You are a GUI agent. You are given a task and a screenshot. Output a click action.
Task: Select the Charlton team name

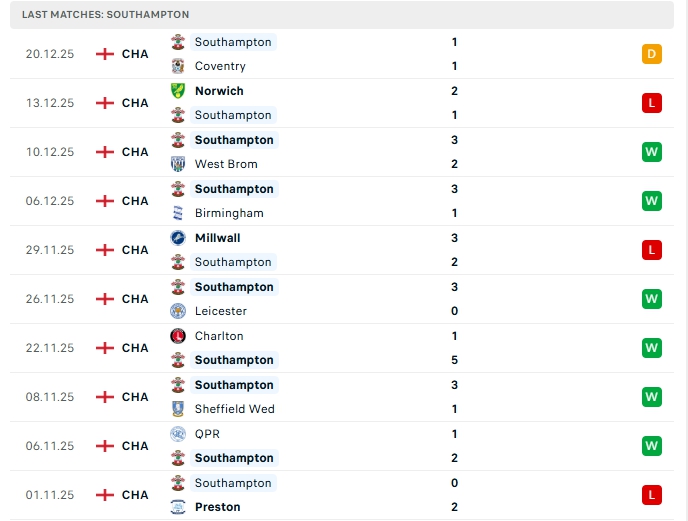point(219,336)
